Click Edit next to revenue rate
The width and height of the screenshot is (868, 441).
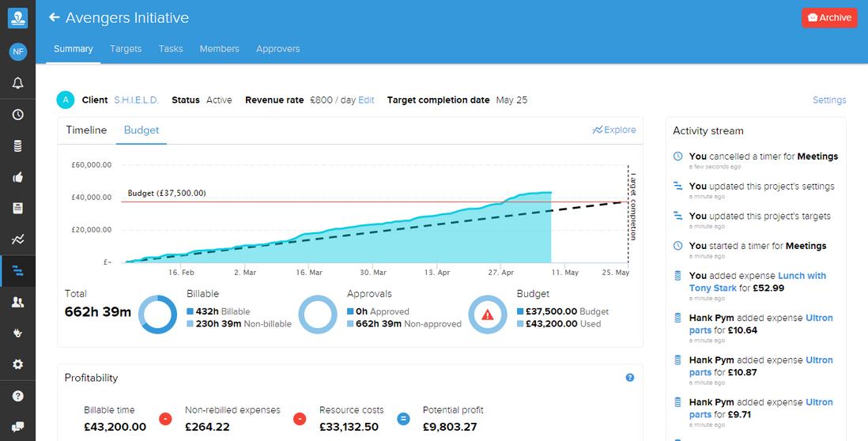pyautogui.click(x=366, y=100)
